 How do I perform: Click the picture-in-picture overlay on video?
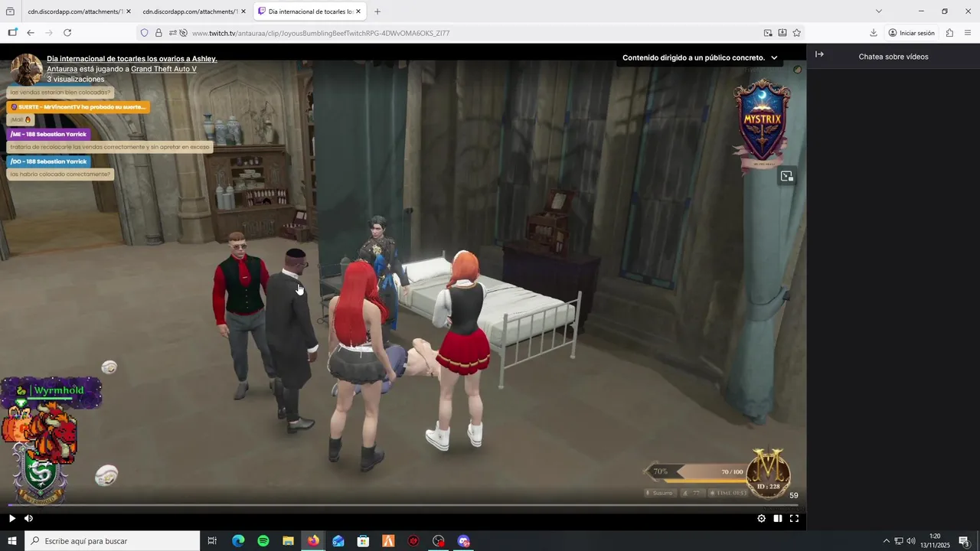coord(787,177)
